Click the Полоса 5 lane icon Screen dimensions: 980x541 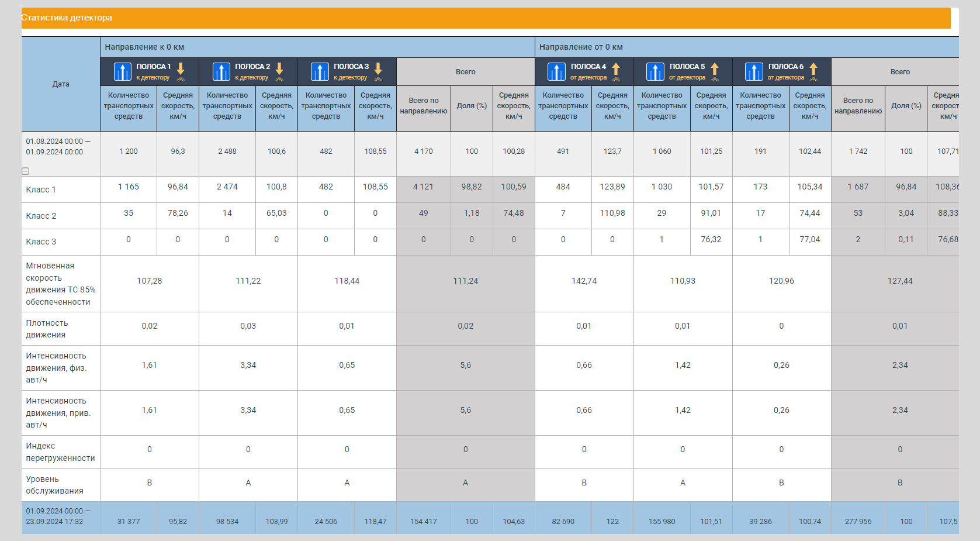[x=655, y=71]
